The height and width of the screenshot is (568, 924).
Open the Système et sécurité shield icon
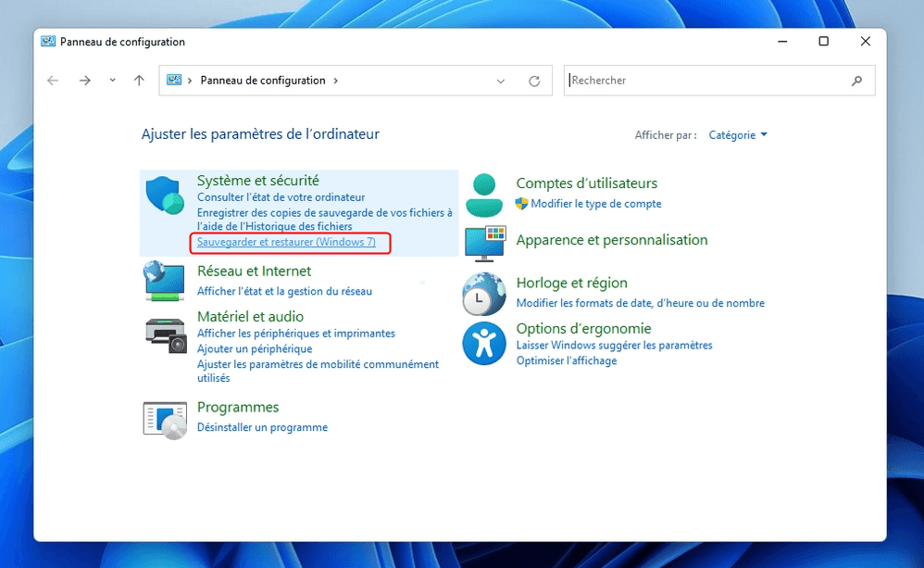click(x=165, y=195)
